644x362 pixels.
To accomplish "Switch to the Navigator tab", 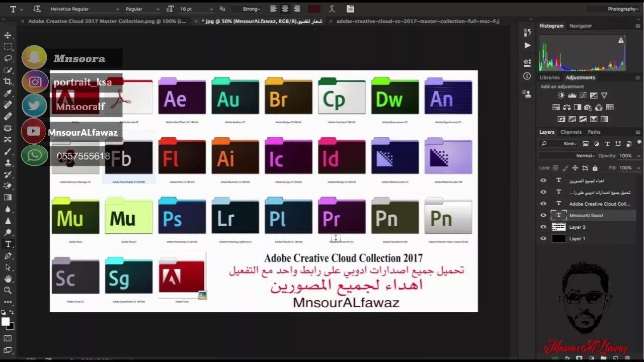I will click(581, 26).
